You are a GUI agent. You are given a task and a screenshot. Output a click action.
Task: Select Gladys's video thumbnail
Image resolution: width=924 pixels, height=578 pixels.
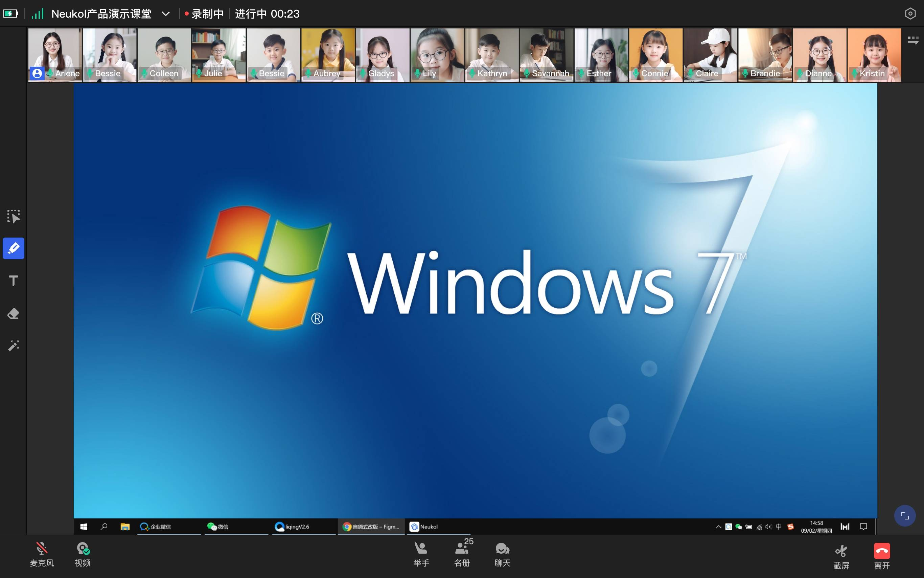coord(383,55)
